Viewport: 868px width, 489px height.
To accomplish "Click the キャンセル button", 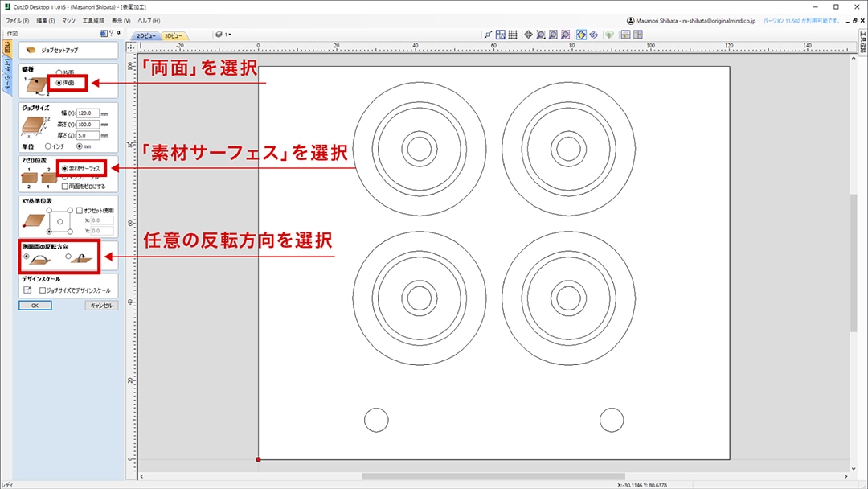I will [x=101, y=306].
